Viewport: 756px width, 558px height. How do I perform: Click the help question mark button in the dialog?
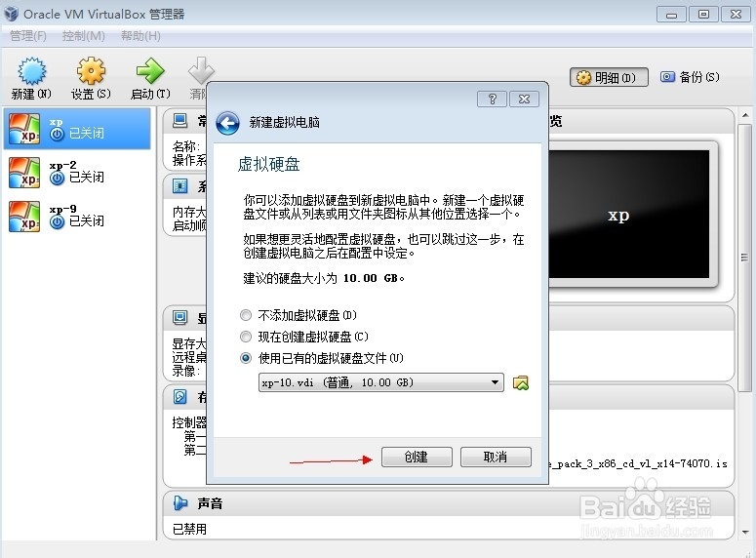coord(492,99)
